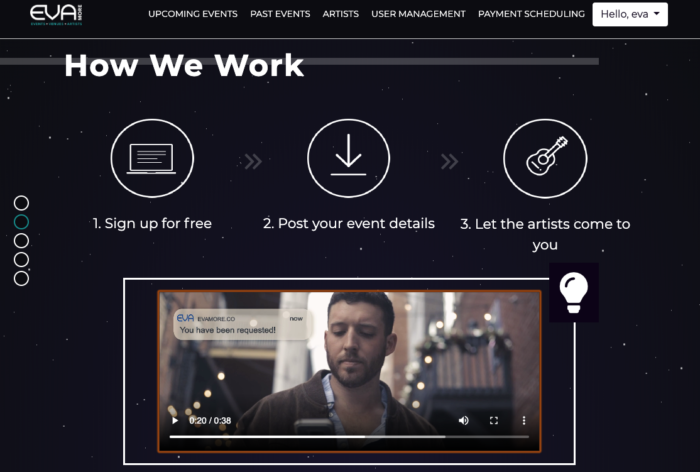Click the laptop sign-up icon
Viewport: 700px width, 472px height.
[152, 158]
